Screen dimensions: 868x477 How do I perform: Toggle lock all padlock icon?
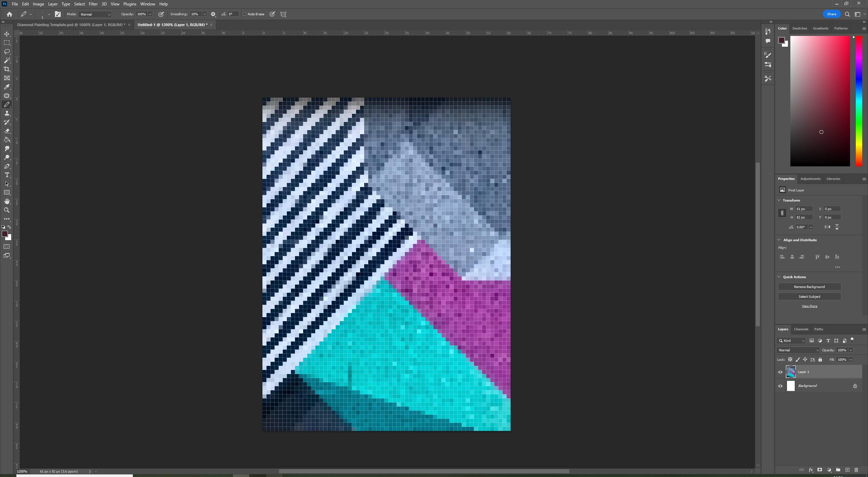point(820,360)
